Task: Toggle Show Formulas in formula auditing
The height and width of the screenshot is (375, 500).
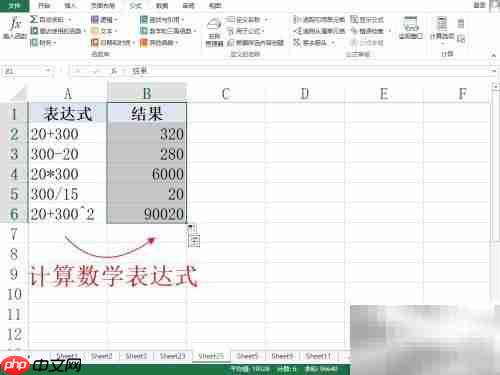Action: [367, 20]
